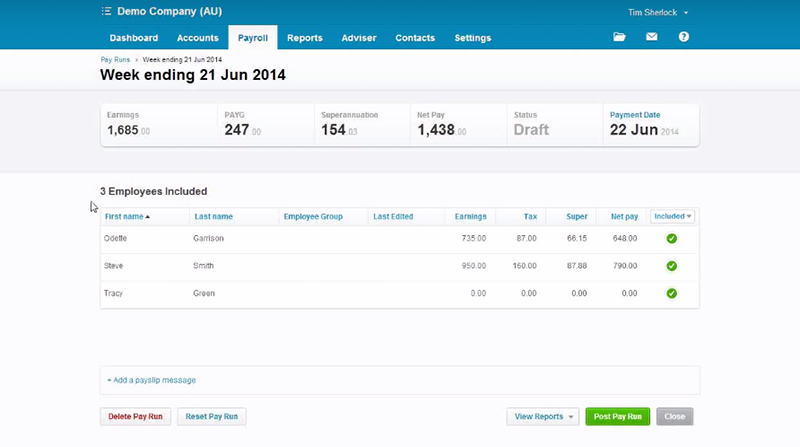The image size is (800, 447).
Task: Go to the Dashboard tab
Action: [134, 38]
